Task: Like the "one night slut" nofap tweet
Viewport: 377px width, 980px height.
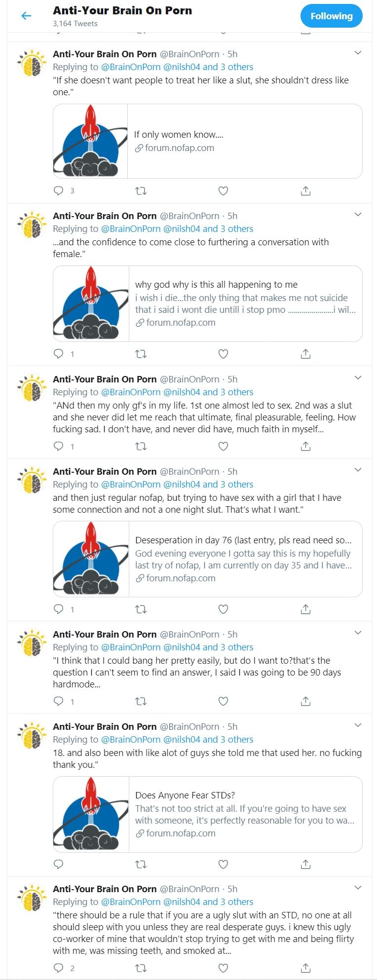Action: [x=223, y=609]
